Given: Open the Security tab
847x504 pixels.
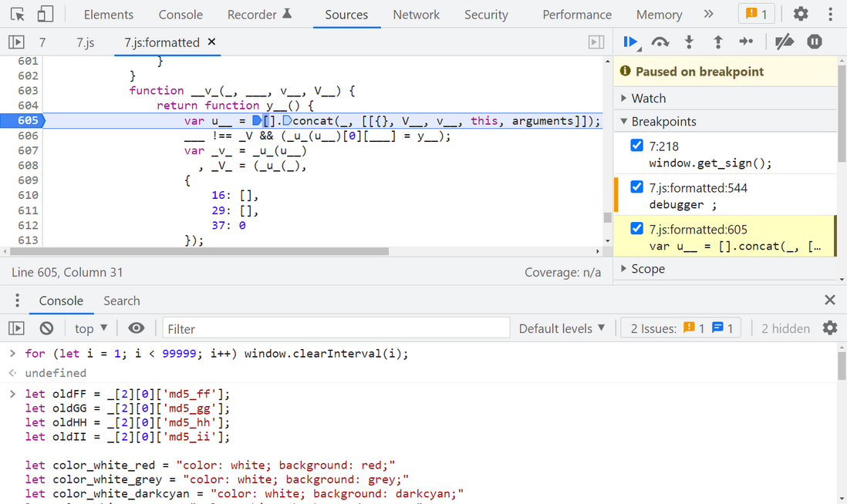Looking at the screenshot, I should [x=486, y=15].
